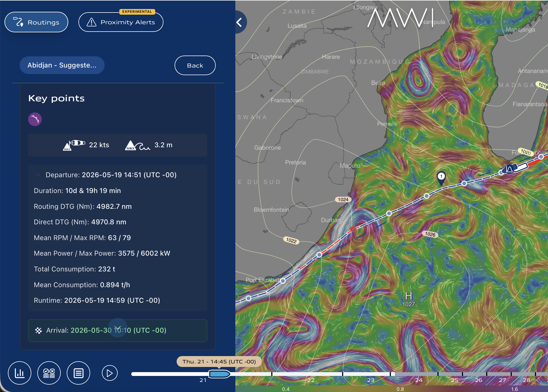Click the Routing DTG 4982.7 nm value
Image resolution: width=548 pixels, height=392 pixels.
(x=114, y=206)
